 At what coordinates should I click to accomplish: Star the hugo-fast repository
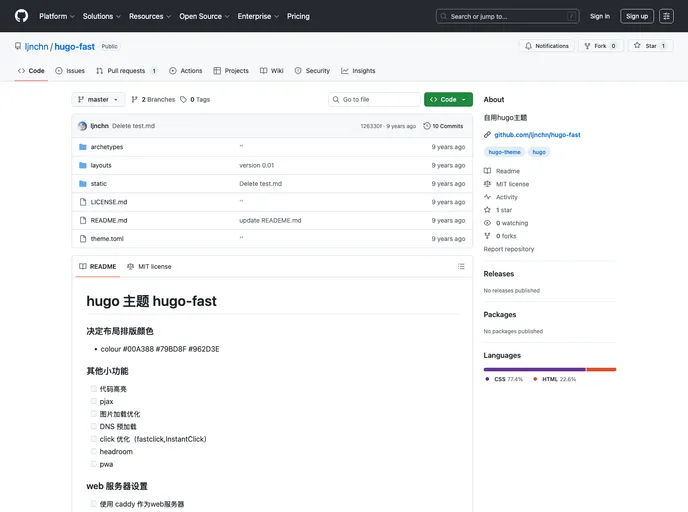click(650, 46)
